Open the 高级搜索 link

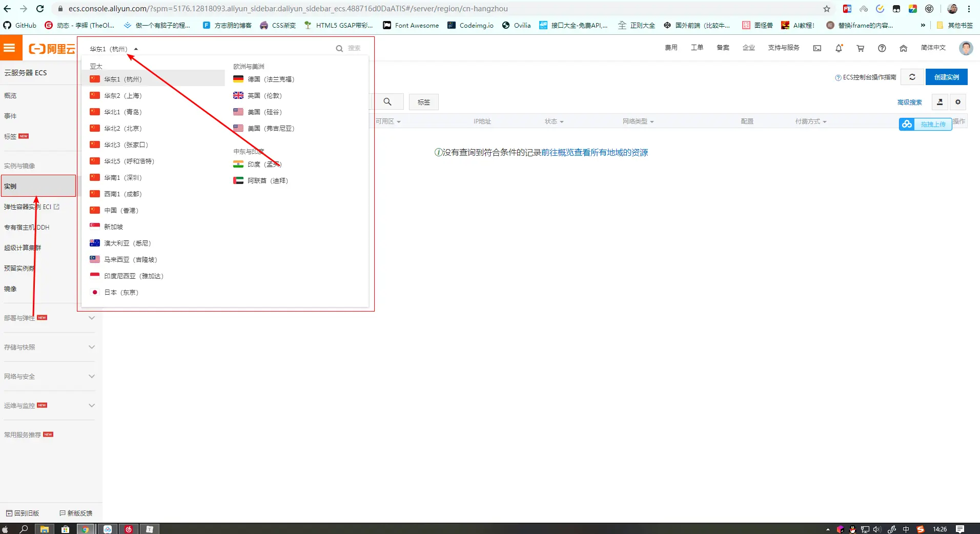(909, 102)
